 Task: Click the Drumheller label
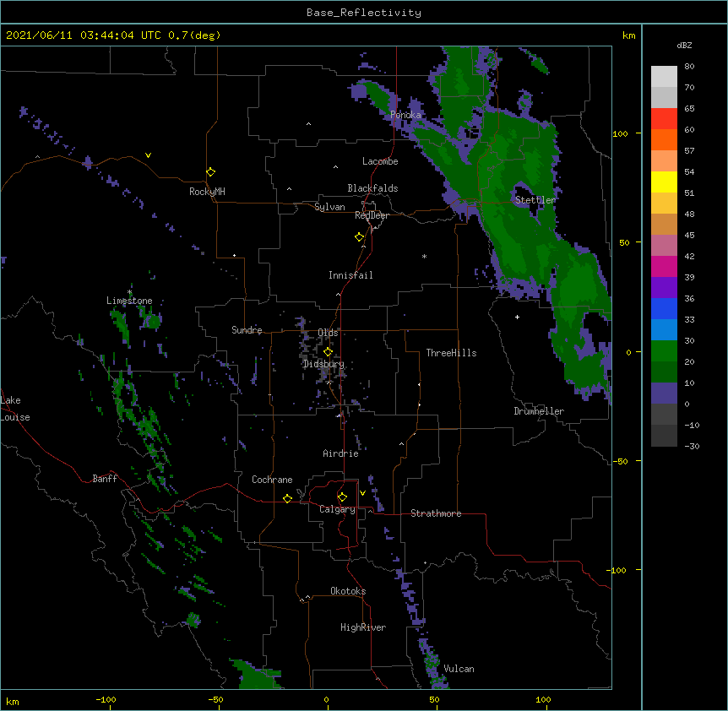539,411
